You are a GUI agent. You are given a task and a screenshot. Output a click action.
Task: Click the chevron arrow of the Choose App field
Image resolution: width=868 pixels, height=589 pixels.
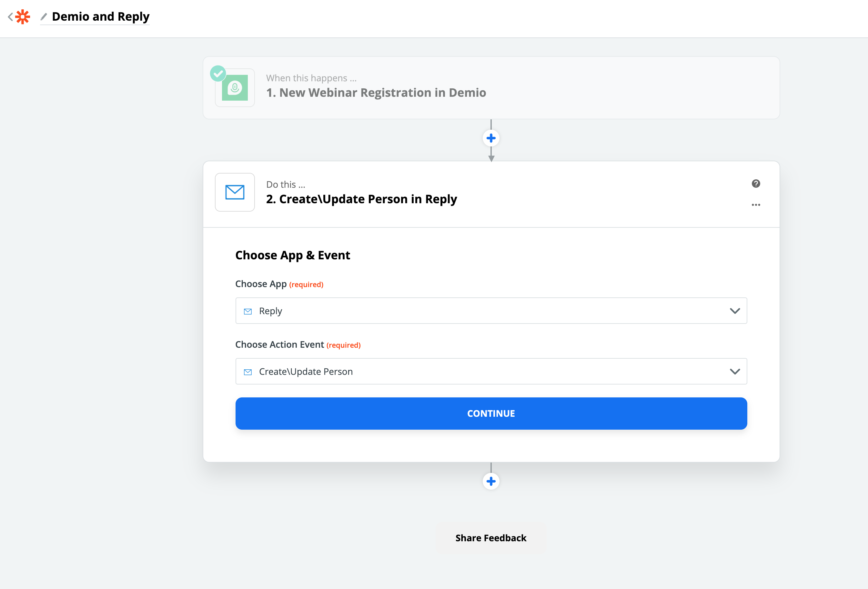coord(735,311)
